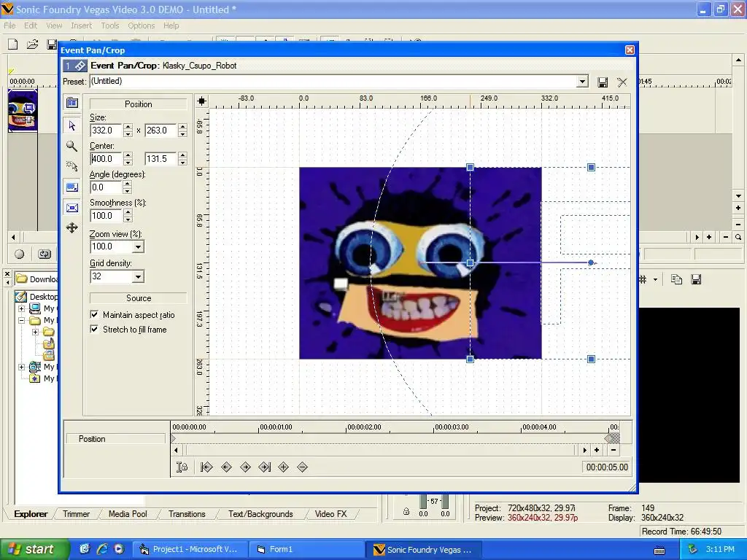Screen dimensions: 747x560
Task: Open the Preset dropdown list
Action: [582, 82]
